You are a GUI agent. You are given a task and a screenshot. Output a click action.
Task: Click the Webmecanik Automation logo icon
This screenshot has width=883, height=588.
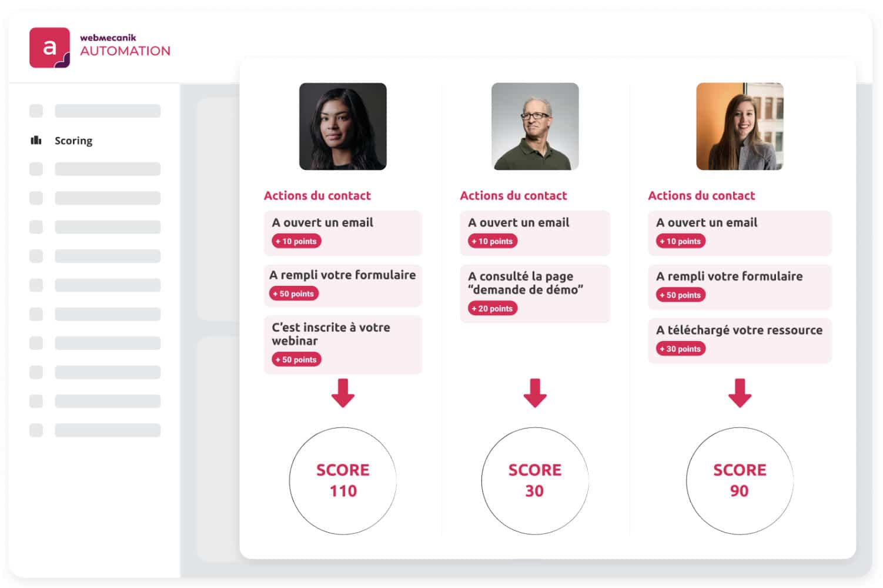[49, 48]
